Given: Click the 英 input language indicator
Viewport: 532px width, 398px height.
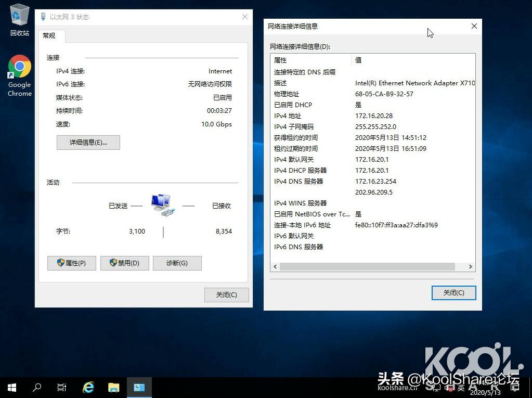Looking at the screenshot, I should point(461,387).
